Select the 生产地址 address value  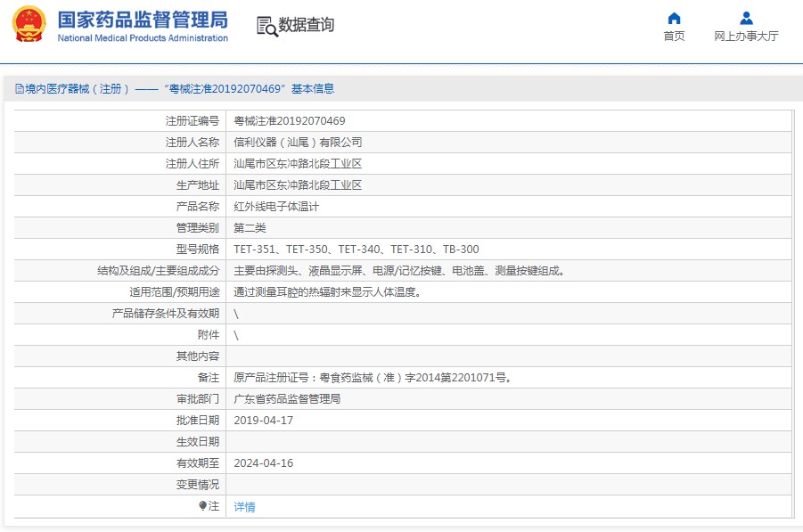point(298,185)
